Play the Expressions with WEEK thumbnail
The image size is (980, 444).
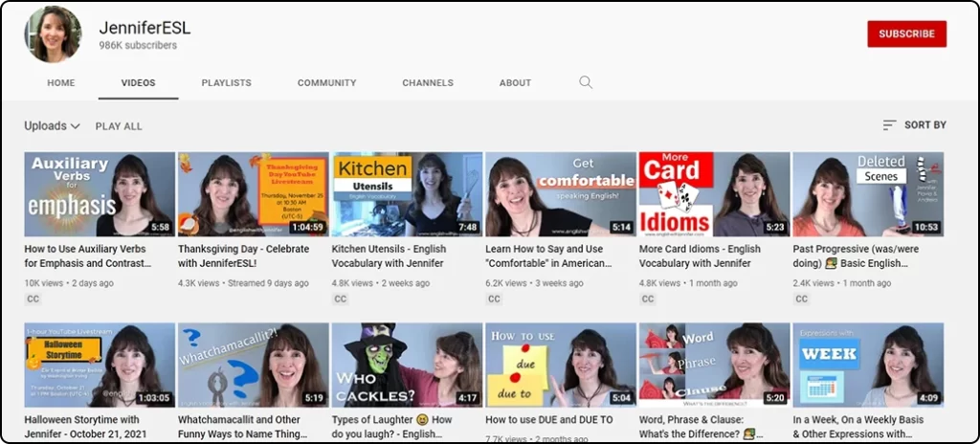coord(869,366)
